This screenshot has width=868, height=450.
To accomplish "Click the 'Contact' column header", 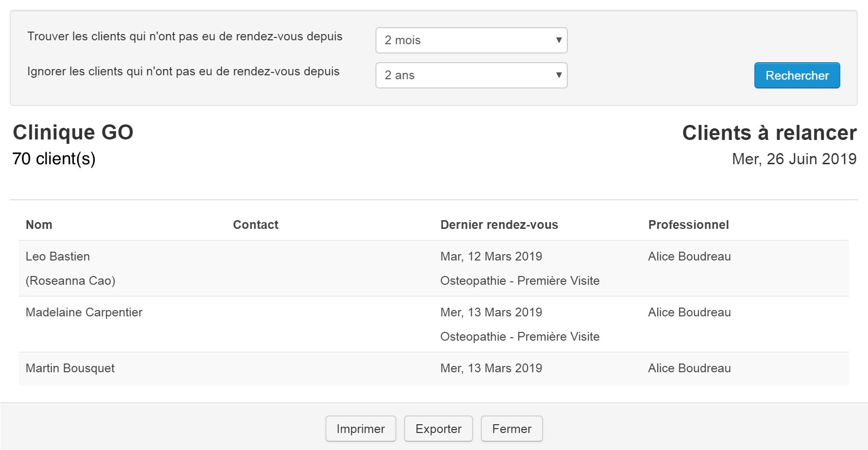I will 255,225.
